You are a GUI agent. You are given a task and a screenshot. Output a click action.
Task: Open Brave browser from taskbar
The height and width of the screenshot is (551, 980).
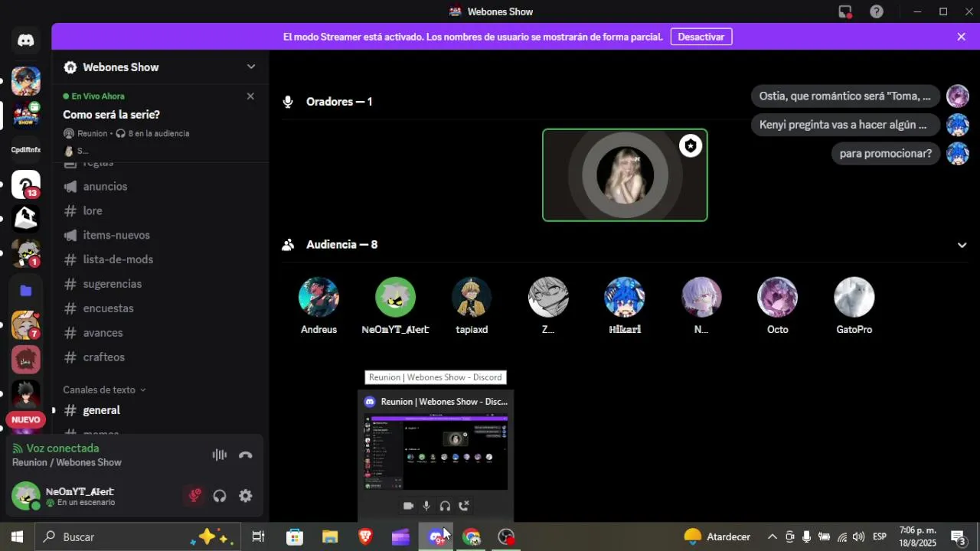click(365, 536)
